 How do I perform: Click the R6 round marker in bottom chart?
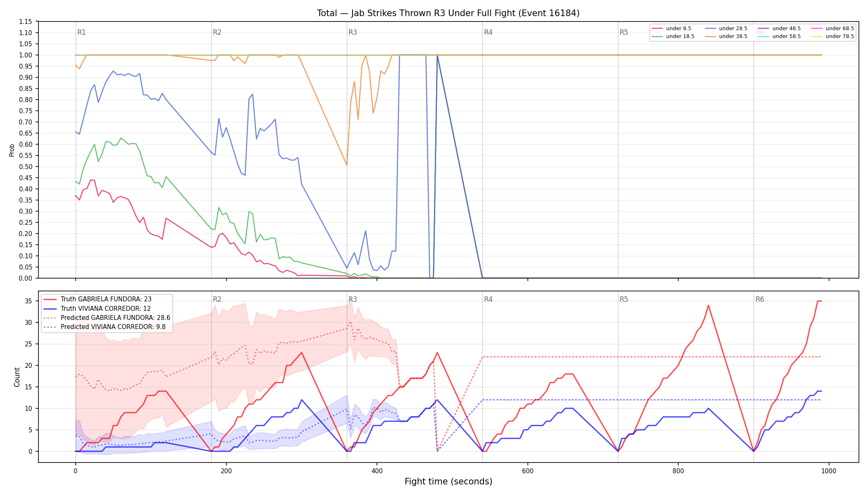(760, 299)
